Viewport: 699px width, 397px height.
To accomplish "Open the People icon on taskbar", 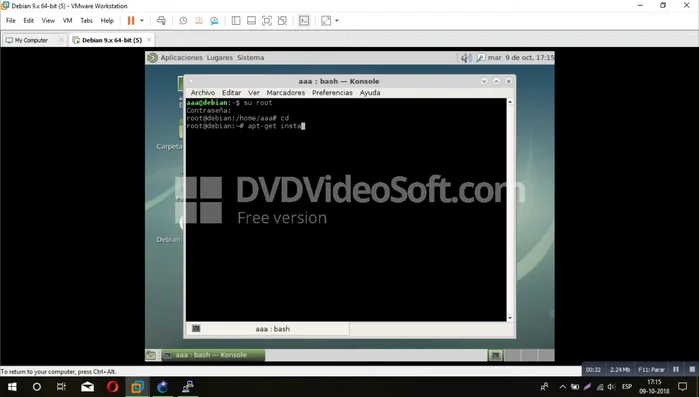I will coord(544,387).
